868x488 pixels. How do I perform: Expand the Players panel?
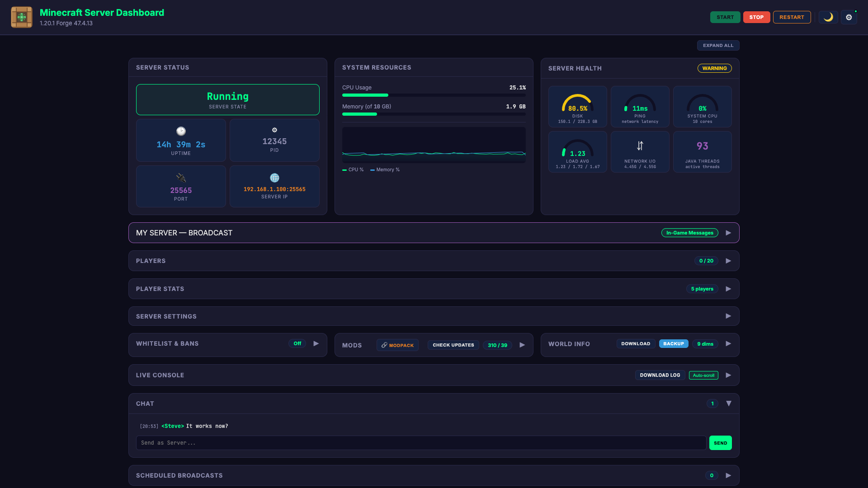(728, 261)
